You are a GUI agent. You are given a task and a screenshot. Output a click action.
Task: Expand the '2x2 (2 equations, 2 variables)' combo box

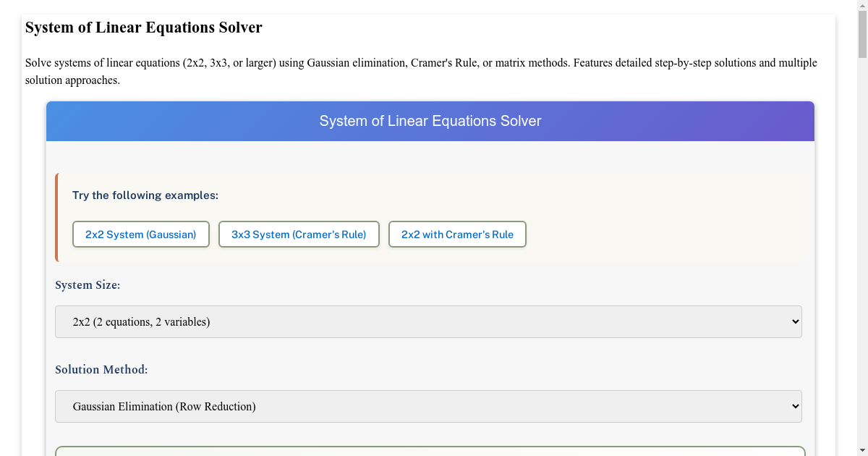tap(428, 321)
